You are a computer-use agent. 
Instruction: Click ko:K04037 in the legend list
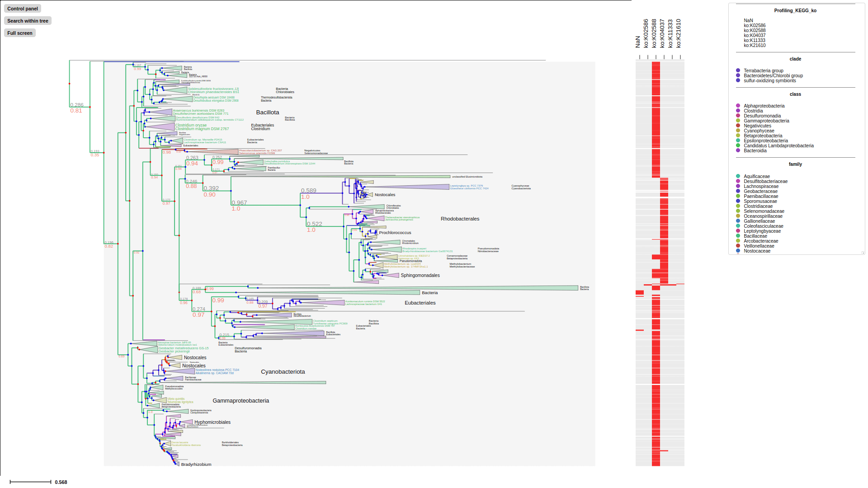click(755, 35)
